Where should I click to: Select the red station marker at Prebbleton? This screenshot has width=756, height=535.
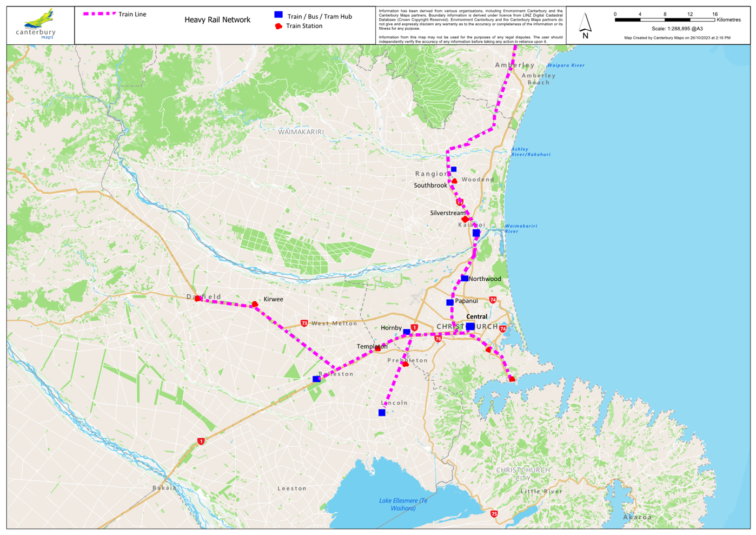point(406,364)
